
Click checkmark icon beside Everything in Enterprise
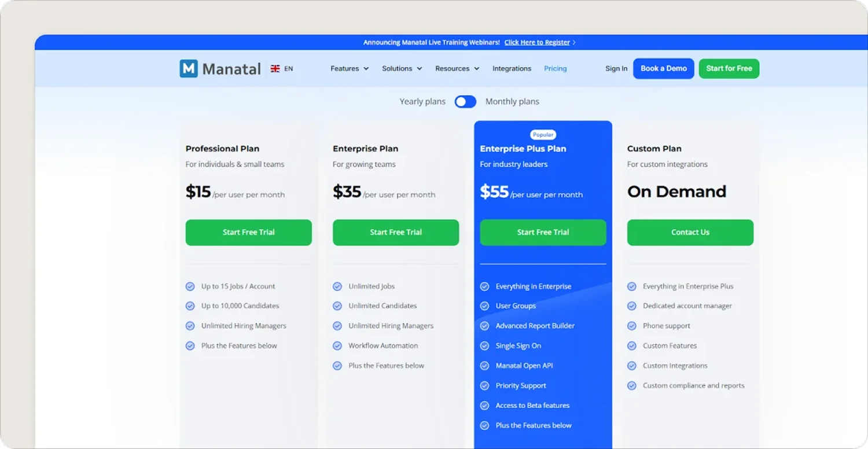point(485,286)
